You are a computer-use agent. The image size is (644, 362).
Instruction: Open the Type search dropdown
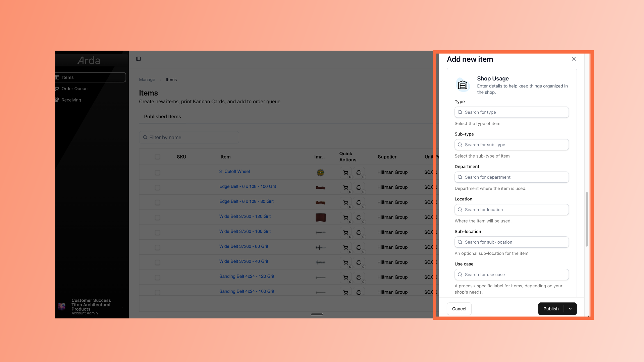click(512, 112)
